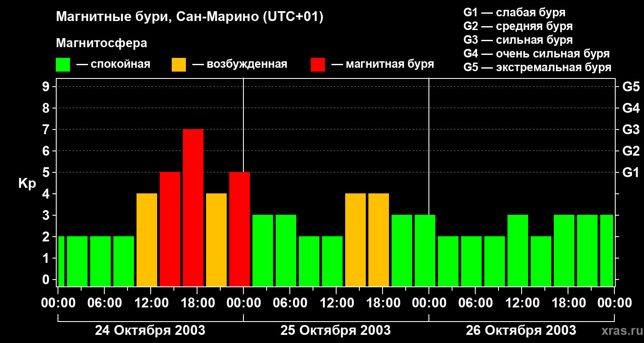The width and height of the screenshot is (644, 343).
Task: Click 'G4 — очень сильная буря' legend line
Action: tap(537, 54)
